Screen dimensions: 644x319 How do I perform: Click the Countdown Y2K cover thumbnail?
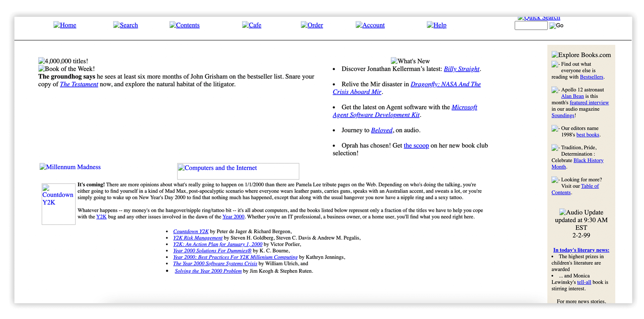point(58,204)
